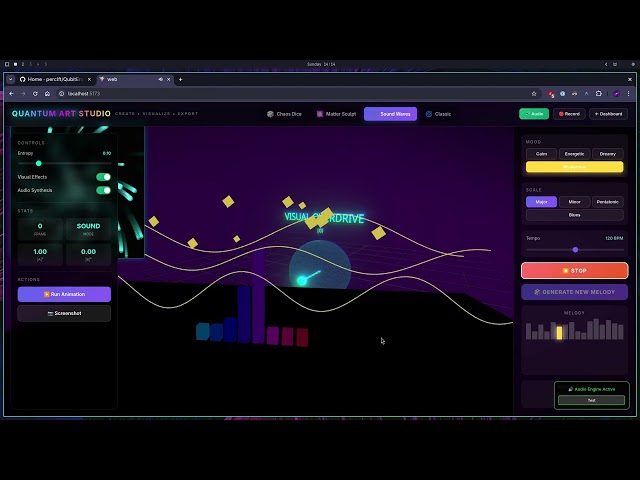Toggle the Visual Effects switch
Viewport: 640px width, 480px height.
click(103, 177)
